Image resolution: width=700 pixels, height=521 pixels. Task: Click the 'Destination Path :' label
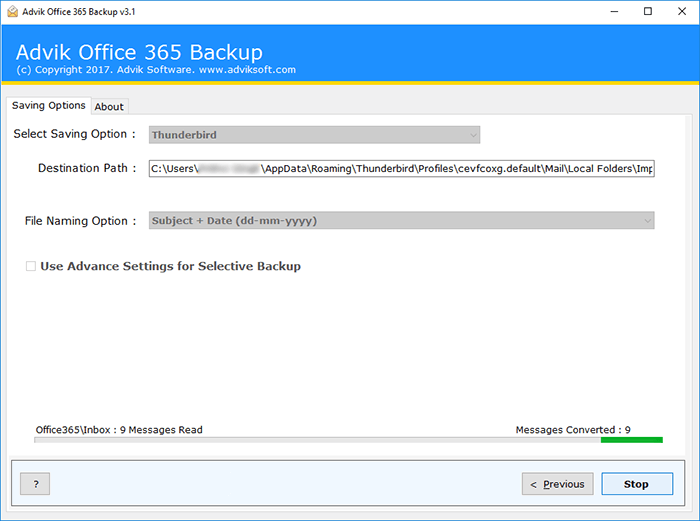point(87,168)
